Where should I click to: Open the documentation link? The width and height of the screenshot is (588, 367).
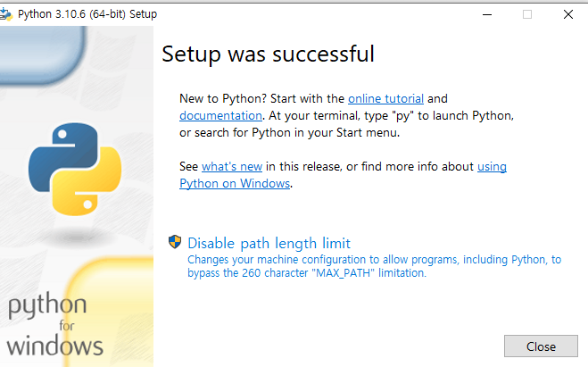point(220,116)
